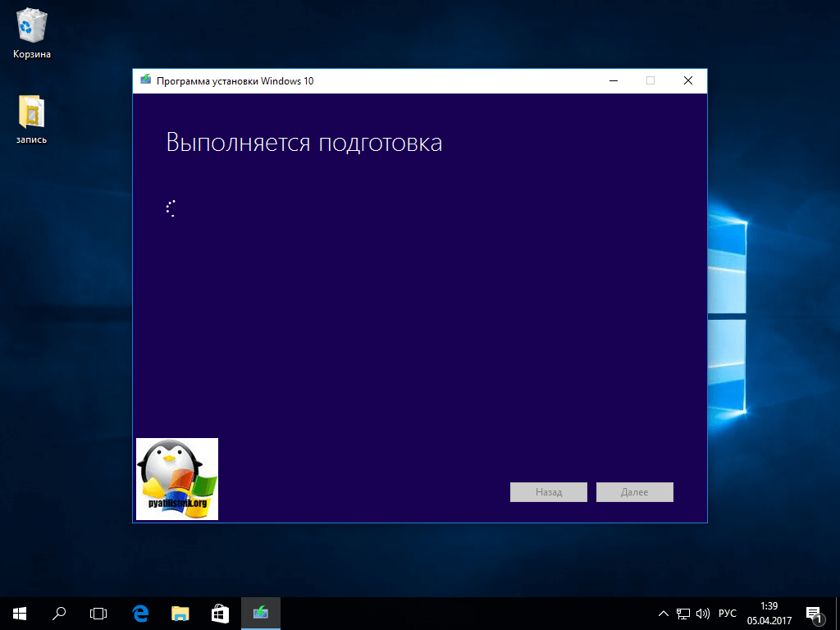Click the Назад button in setup window

pos(549,492)
